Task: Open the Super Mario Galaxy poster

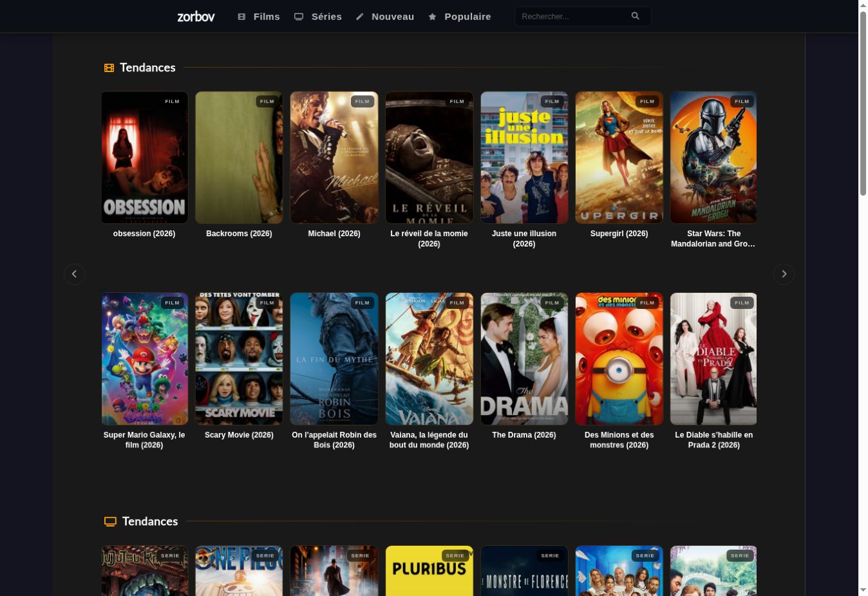Action: [144, 359]
